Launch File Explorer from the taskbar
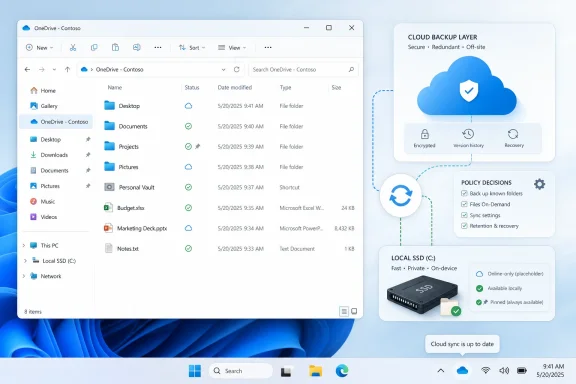Image resolution: width=576 pixels, height=384 pixels. (x=315, y=371)
